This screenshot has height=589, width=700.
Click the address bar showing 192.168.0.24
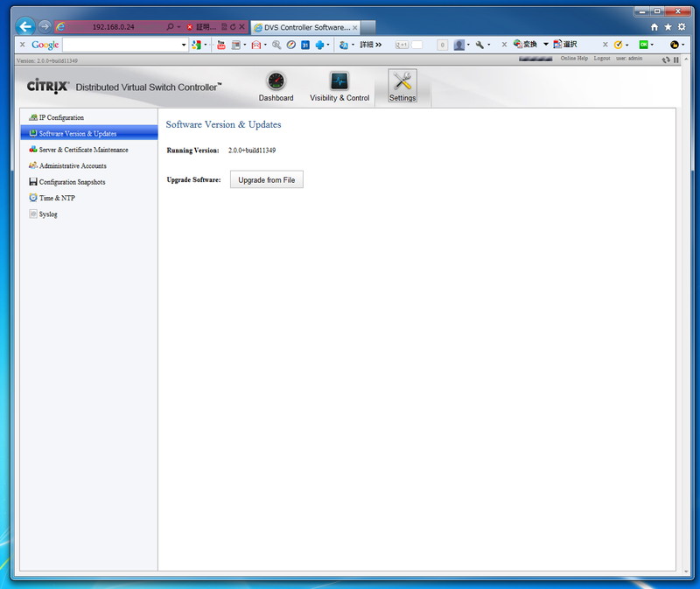point(114,27)
